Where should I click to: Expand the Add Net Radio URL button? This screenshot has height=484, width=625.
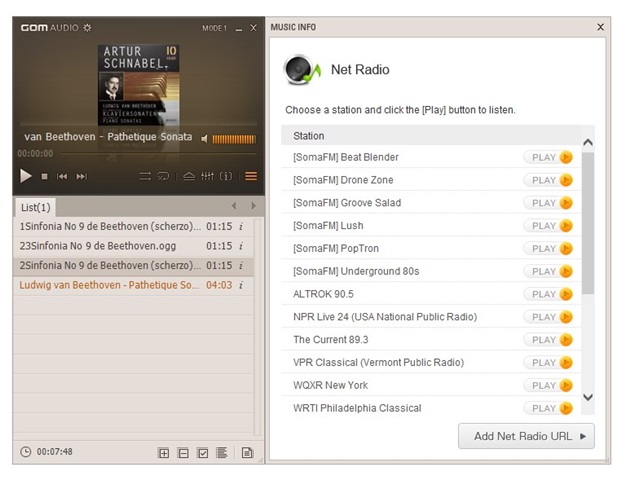[x=526, y=436]
